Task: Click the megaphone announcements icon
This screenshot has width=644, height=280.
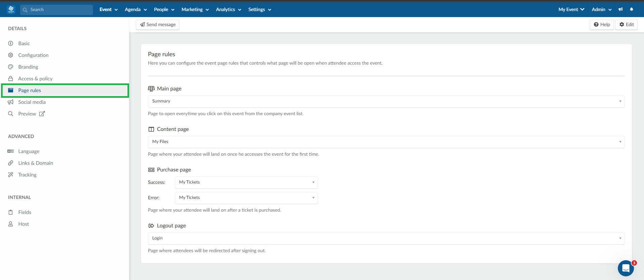Action: point(621,9)
